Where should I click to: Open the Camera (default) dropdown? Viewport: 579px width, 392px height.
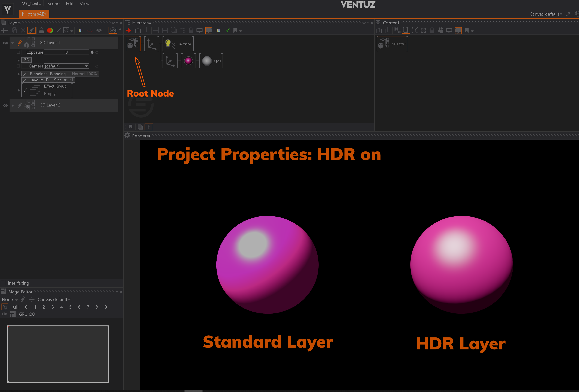tap(67, 66)
